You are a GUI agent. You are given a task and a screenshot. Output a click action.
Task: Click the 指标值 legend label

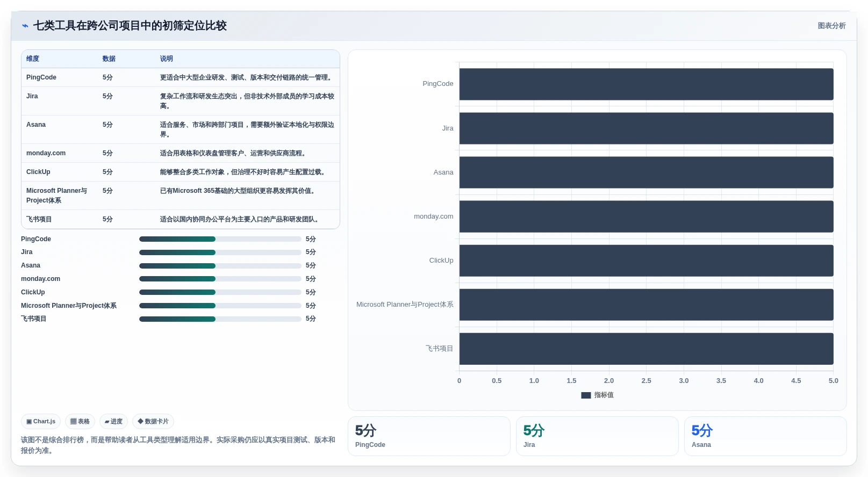[x=604, y=395]
